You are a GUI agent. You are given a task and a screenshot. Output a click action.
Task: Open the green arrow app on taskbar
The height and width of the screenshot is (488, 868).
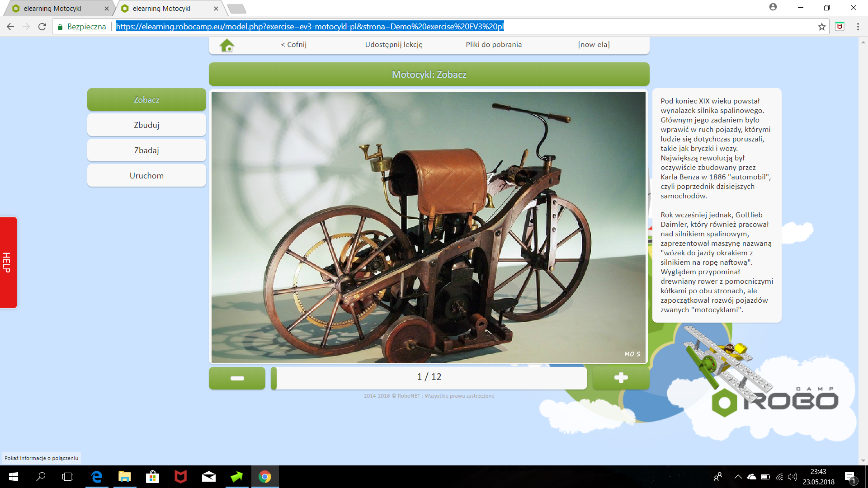236,477
